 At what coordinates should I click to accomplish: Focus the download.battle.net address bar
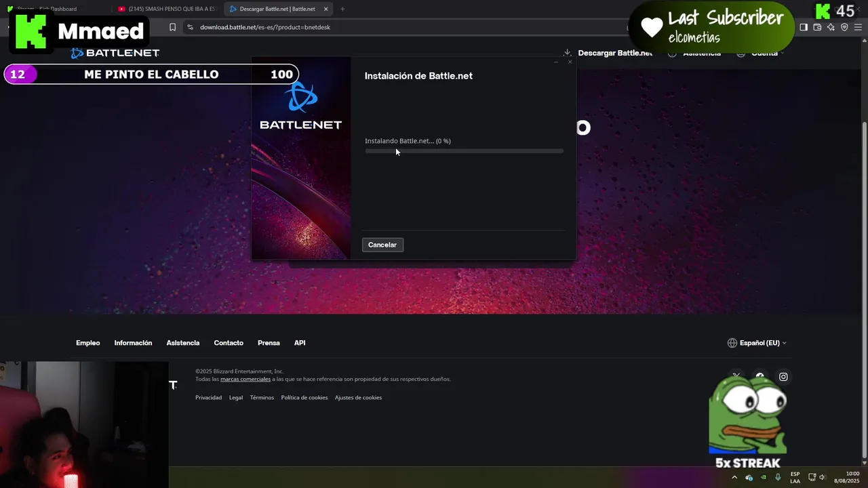407,27
